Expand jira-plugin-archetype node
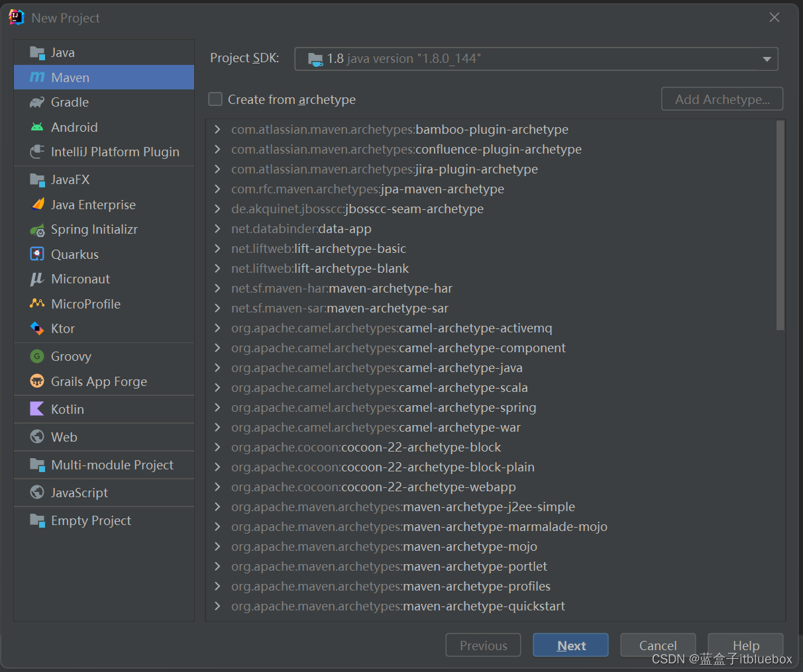 pos(217,169)
